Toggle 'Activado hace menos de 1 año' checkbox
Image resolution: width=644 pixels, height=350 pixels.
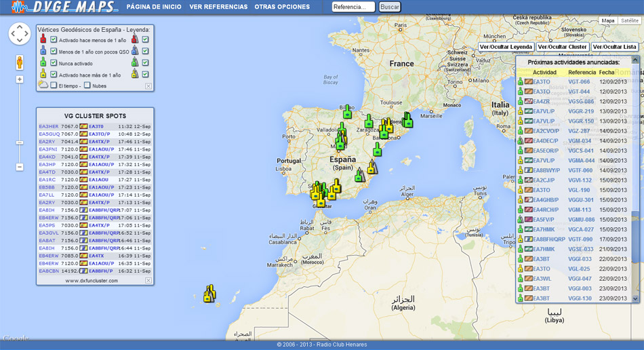click(54, 40)
